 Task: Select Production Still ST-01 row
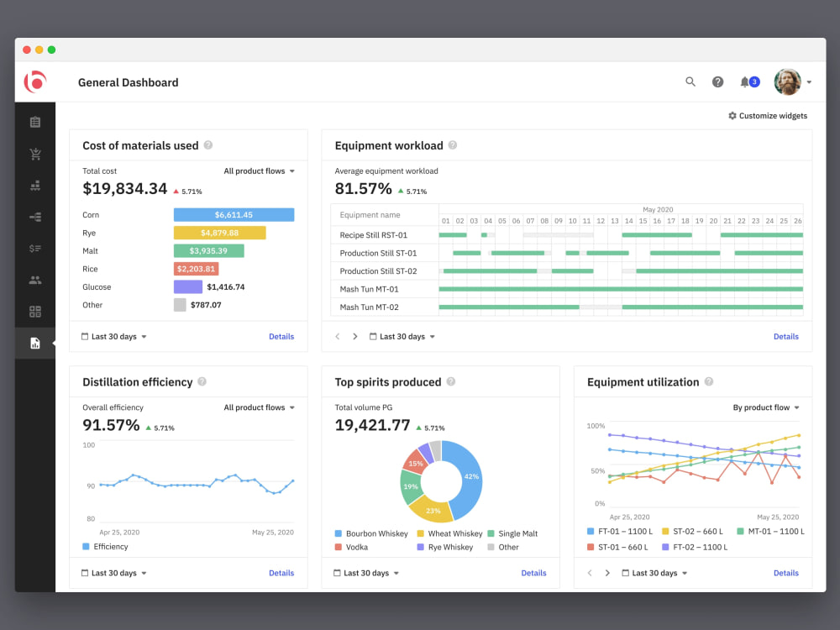(x=567, y=253)
